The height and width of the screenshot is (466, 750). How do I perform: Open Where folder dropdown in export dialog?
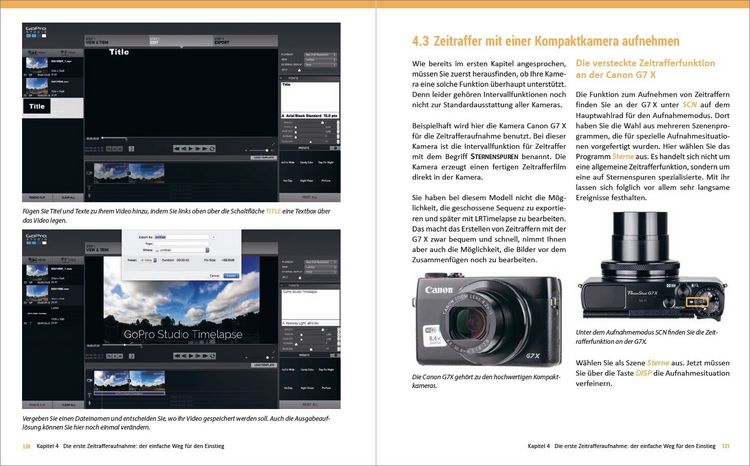coord(183,250)
